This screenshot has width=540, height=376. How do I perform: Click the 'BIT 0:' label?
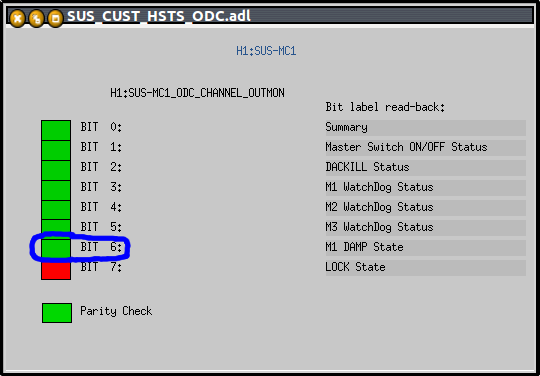tap(101, 127)
